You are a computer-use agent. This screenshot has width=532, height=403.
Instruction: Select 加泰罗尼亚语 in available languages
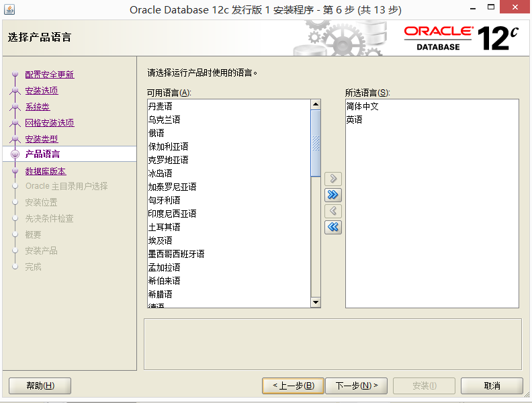229,187
